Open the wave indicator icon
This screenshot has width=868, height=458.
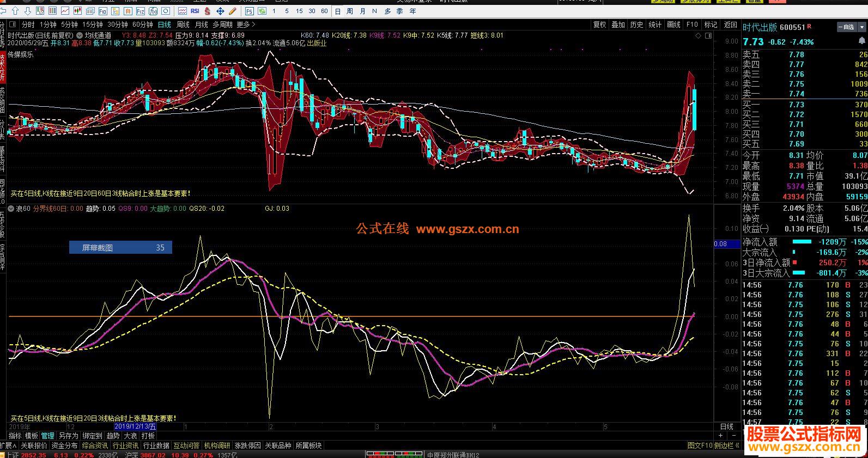[182, 11]
